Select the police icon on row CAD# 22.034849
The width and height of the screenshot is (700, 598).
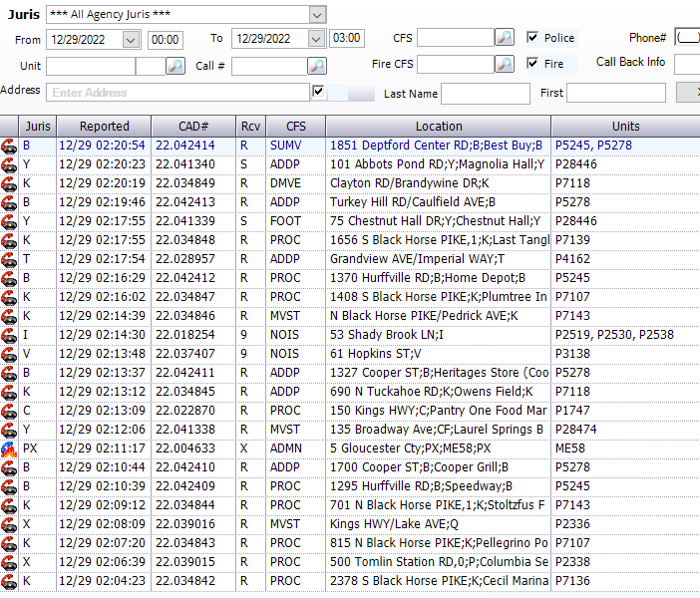(x=9, y=183)
